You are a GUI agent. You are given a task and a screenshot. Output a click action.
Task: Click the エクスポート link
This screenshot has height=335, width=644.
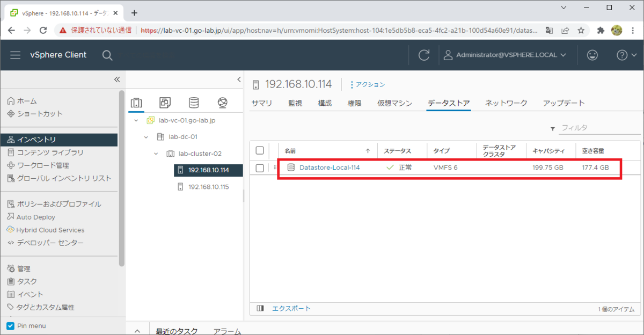291,308
